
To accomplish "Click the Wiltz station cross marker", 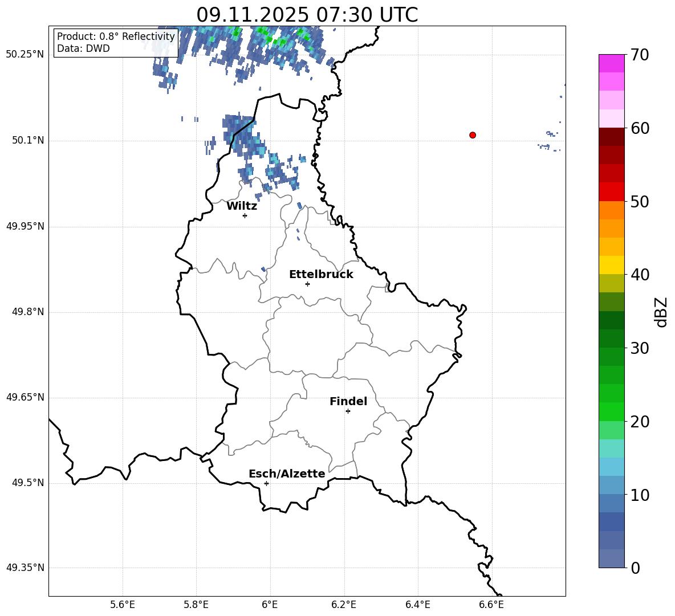I will [x=245, y=215].
